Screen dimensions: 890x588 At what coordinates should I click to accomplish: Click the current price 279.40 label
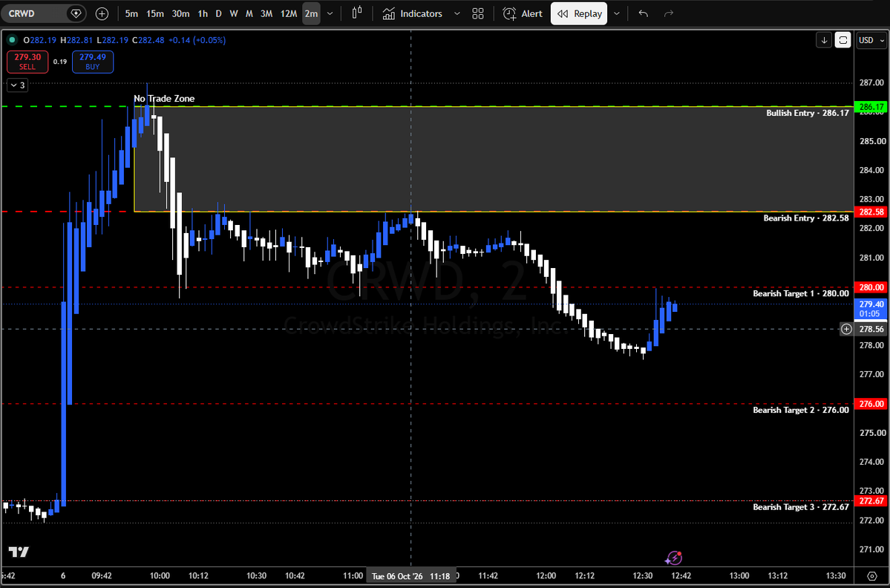pos(871,309)
